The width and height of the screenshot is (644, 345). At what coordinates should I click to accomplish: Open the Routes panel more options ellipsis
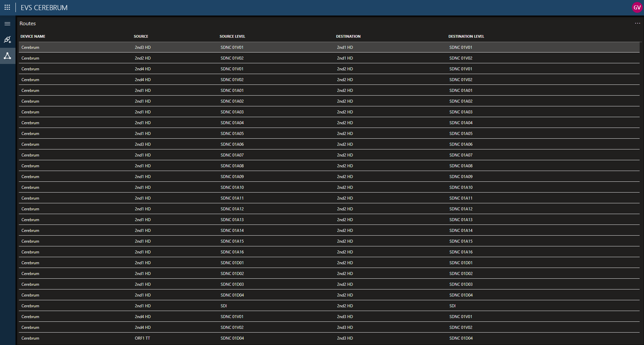click(x=637, y=23)
